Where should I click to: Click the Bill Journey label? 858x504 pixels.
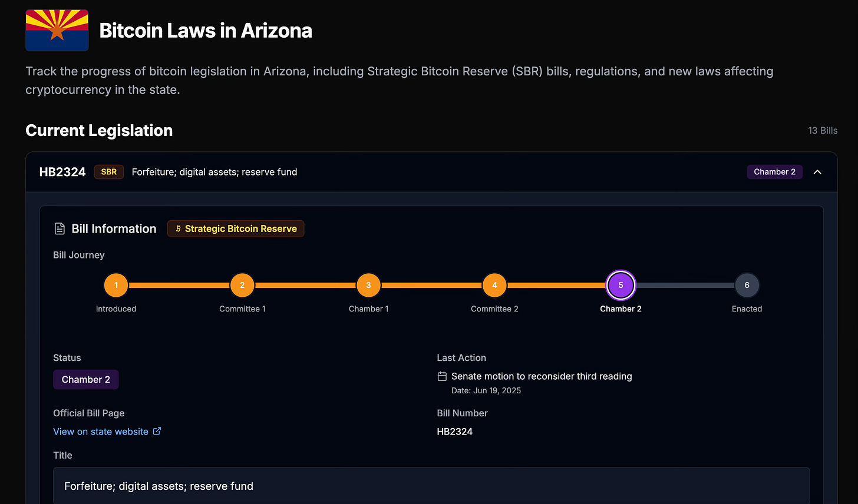(x=79, y=255)
